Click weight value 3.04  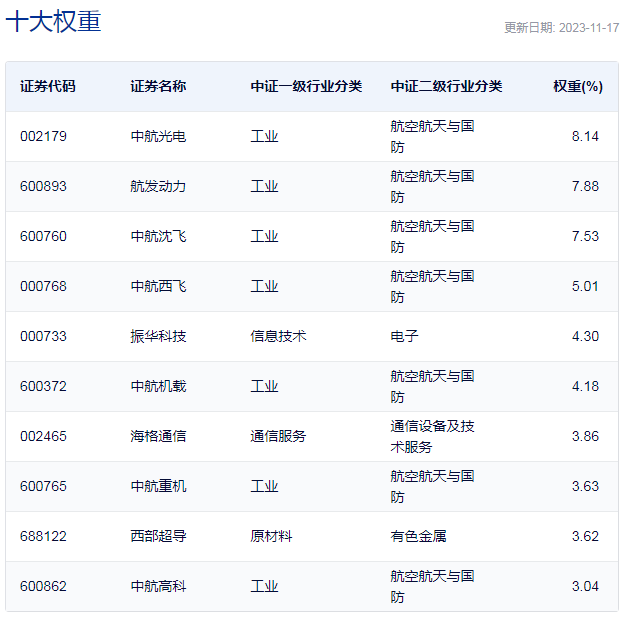coord(585,586)
